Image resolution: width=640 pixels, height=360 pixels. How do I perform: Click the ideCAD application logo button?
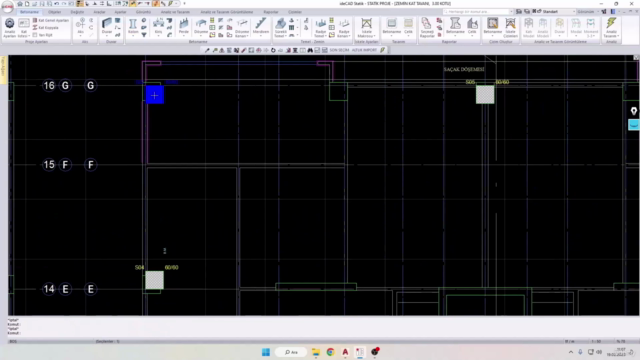coord(7,7)
